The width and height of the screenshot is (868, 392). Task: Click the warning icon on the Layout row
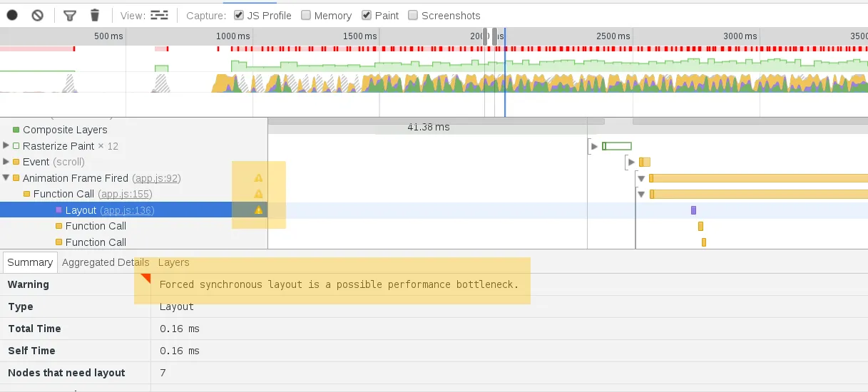[x=259, y=210]
